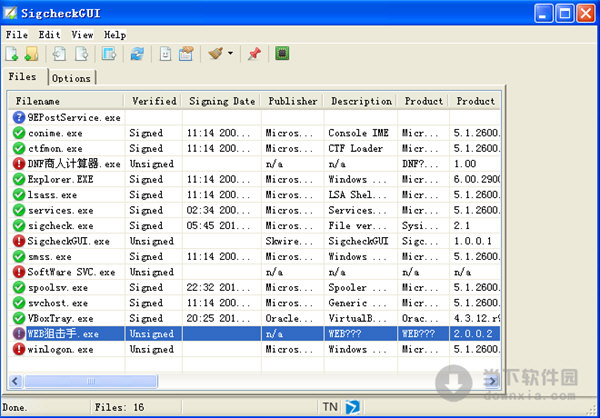This screenshot has height=418, width=600.
Task: Select the sigcheck.exe filename
Action: point(60,226)
